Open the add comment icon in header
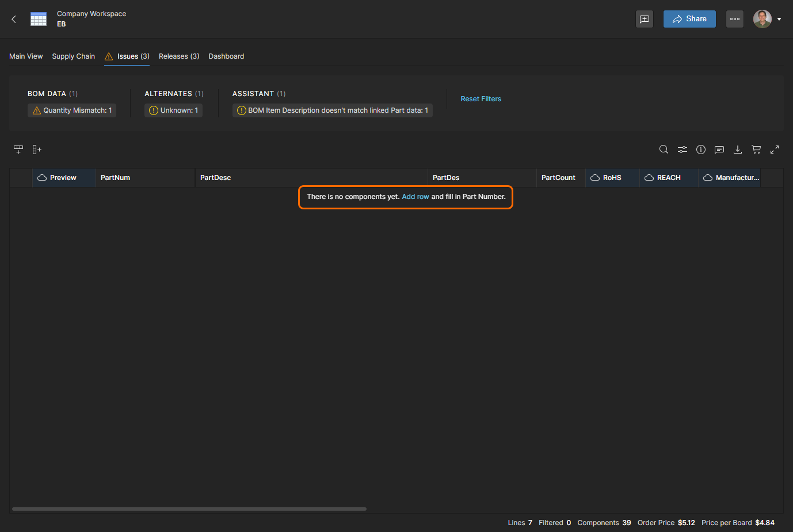This screenshot has width=793, height=532. (645, 19)
